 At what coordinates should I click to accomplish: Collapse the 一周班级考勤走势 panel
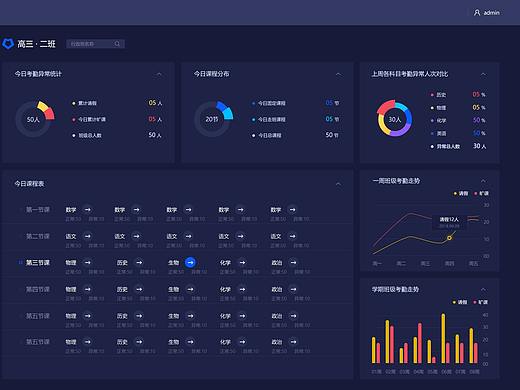(483, 181)
